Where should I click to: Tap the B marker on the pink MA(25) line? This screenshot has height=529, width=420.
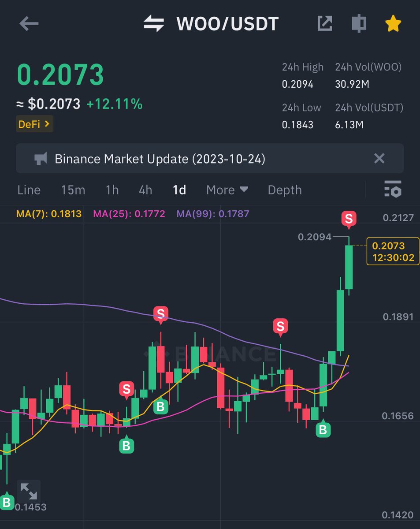click(x=160, y=406)
